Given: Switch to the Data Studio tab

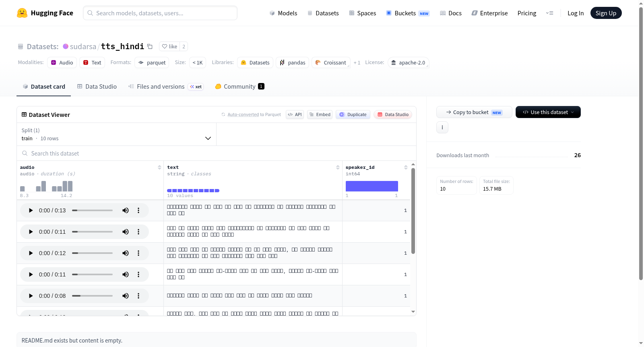Looking at the screenshot, I should pos(97,87).
